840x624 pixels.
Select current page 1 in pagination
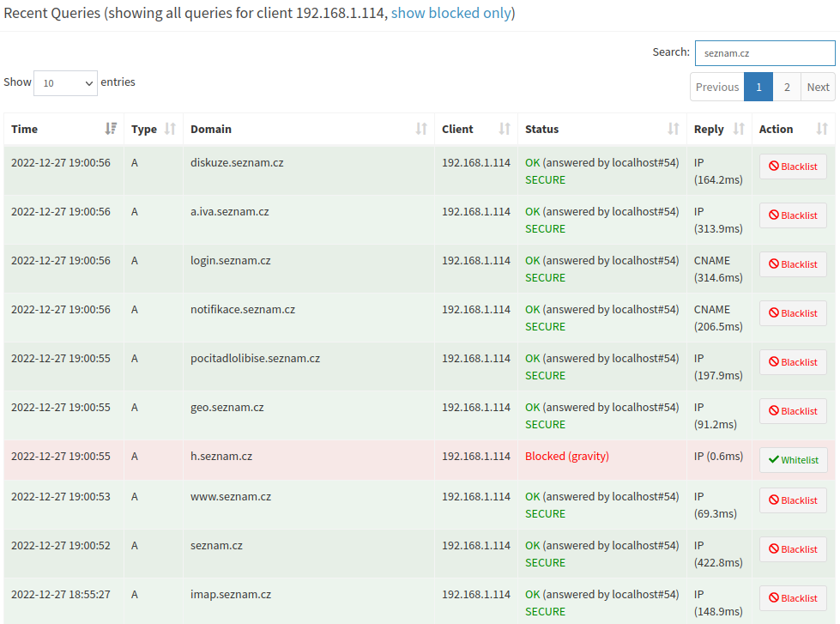coord(758,87)
